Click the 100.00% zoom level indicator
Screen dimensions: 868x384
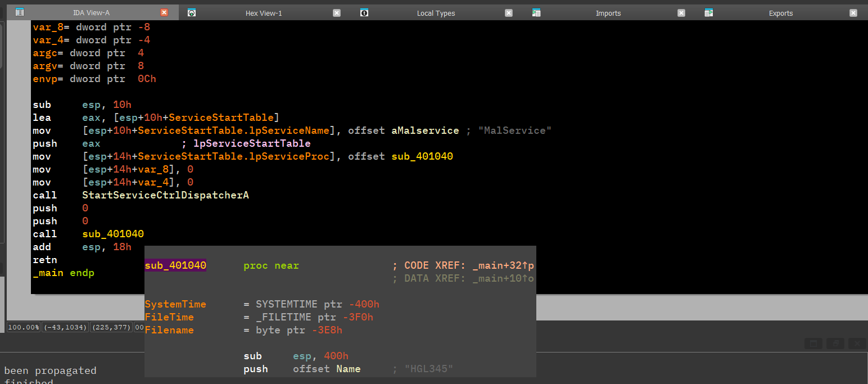click(x=24, y=327)
